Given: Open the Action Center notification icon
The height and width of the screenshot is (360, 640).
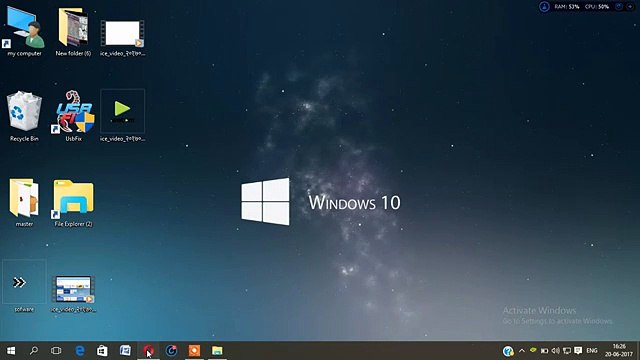Looking at the screenshot, I should pyautogui.click(x=578, y=351).
